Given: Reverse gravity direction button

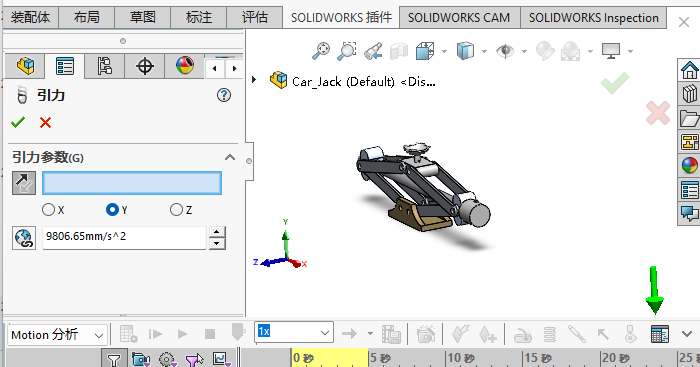Looking at the screenshot, I should pyautogui.click(x=24, y=183).
